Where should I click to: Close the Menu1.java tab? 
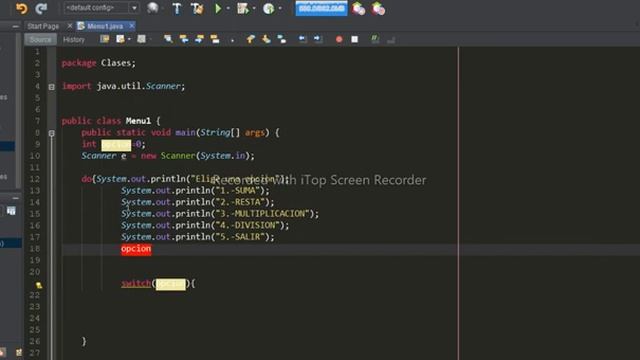(x=131, y=26)
